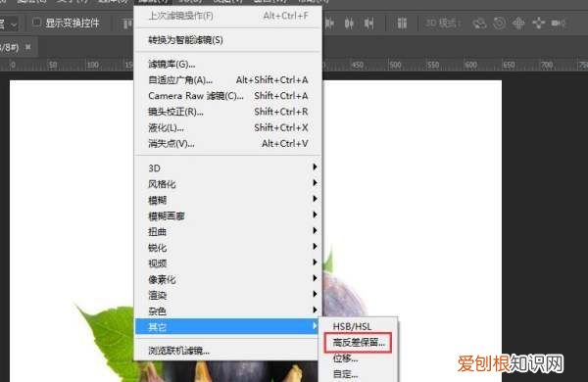Viewport: 588px width, 382px height.
Task: Open Camera Raw 滤镜(C)...
Action: click(227, 96)
